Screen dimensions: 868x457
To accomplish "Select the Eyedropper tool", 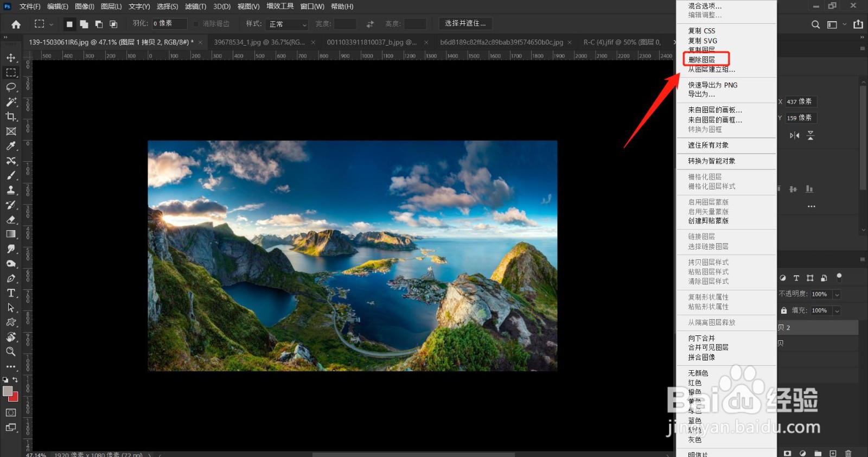I will coord(11,145).
